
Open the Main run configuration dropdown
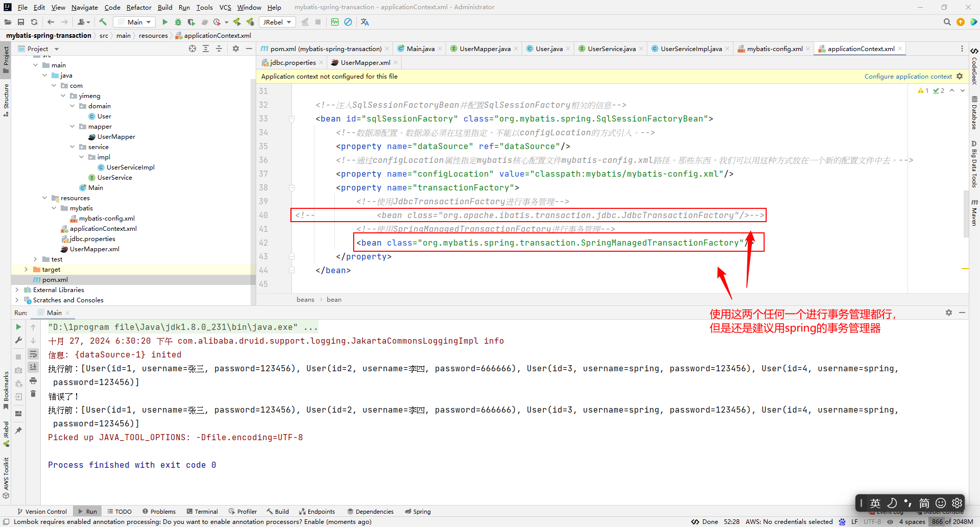[x=134, y=22]
